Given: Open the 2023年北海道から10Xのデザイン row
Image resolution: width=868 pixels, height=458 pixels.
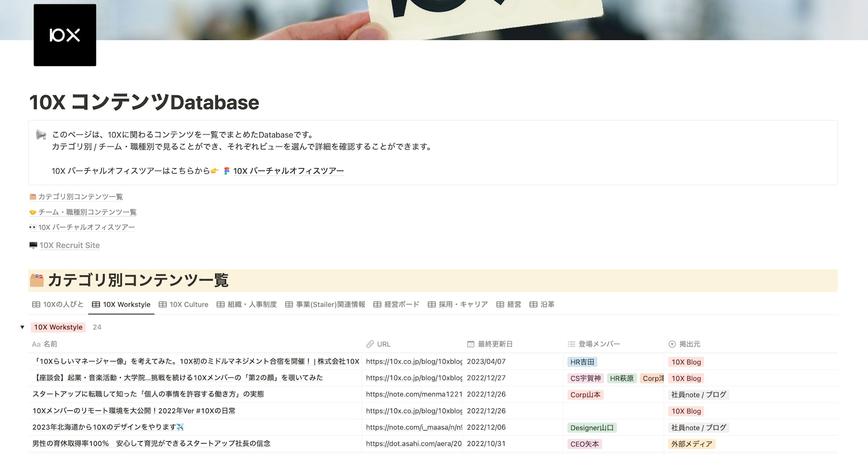Looking at the screenshot, I should click(108, 427).
